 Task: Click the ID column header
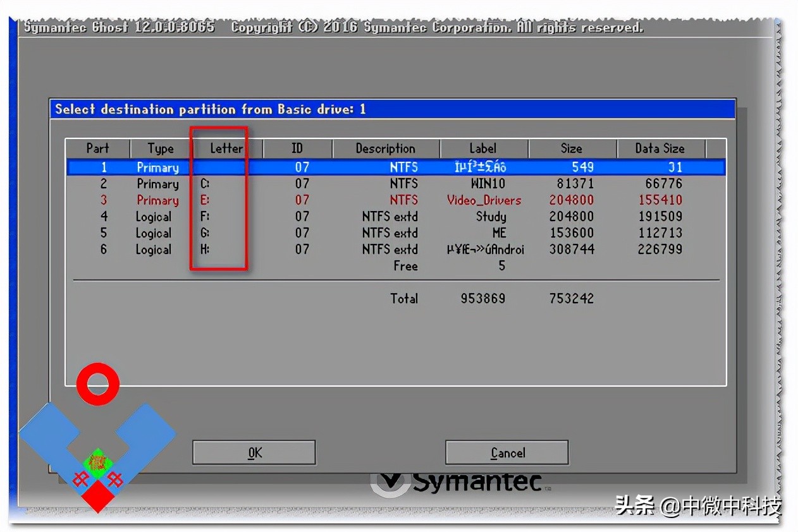(x=297, y=148)
